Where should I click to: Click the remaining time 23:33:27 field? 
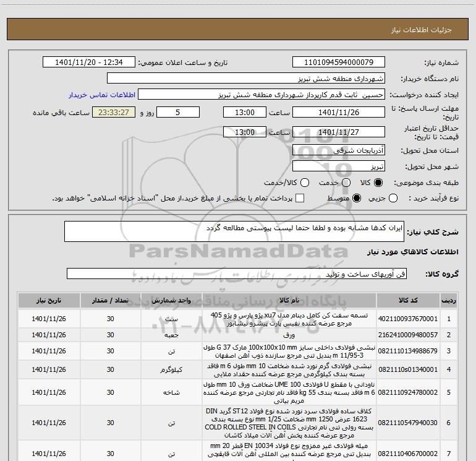click(x=114, y=112)
